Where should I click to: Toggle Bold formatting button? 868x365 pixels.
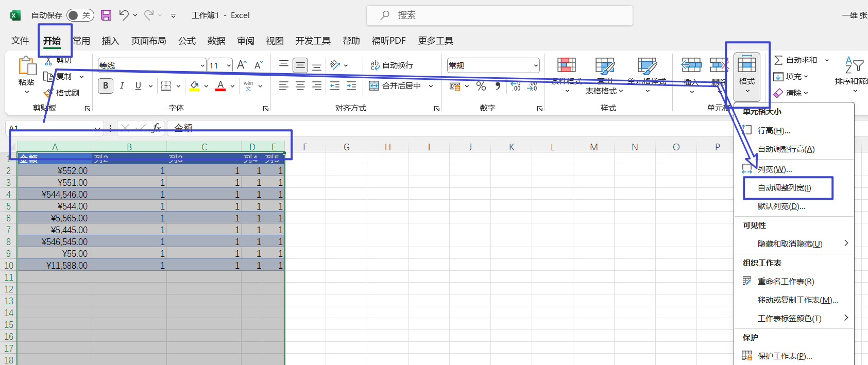106,86
